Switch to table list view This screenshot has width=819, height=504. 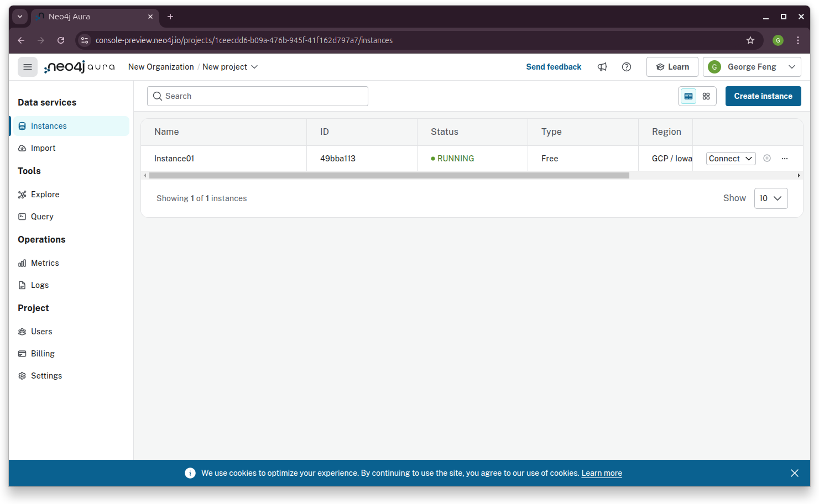click(x=688, y=96)
